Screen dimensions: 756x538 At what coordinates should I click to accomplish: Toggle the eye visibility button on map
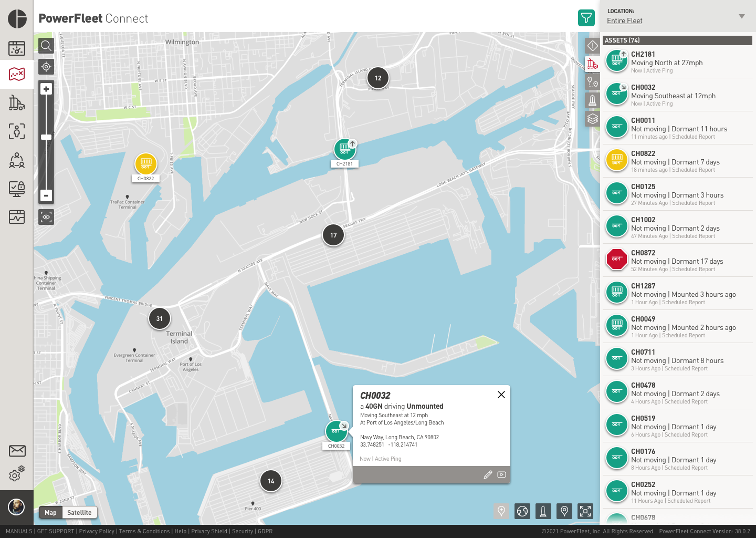point(46,216)
